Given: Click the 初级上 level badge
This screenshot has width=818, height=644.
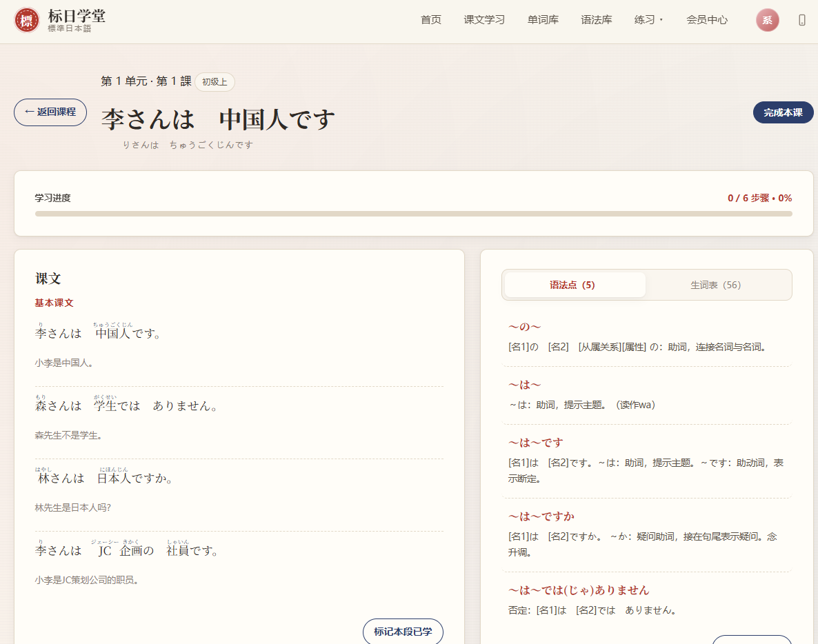Looking at the screenshot, I should (x=215, y=82).
